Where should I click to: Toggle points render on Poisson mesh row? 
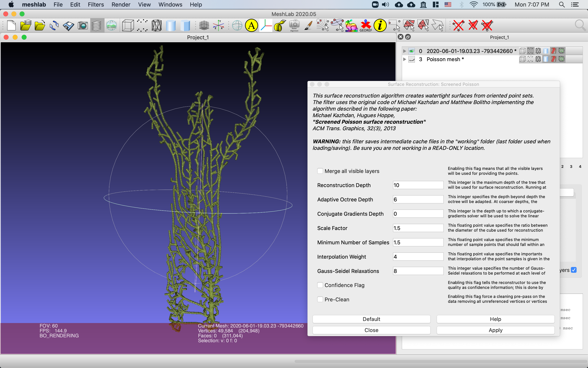click(x=530, y=59)
